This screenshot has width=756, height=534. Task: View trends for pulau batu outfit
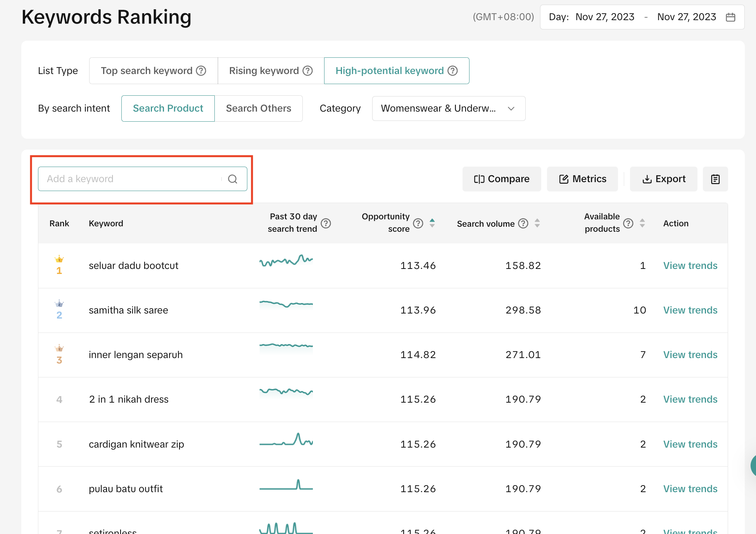pos(690,489)
